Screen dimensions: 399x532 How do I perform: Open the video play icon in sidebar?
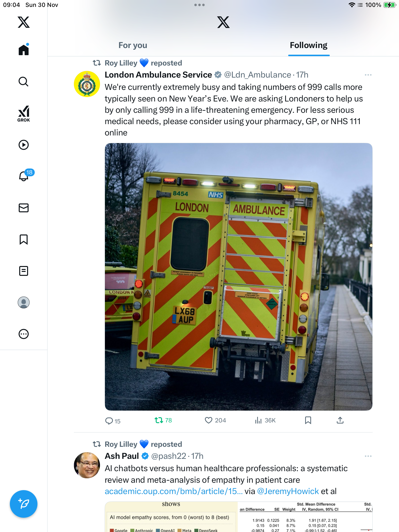tap(24, 145)
